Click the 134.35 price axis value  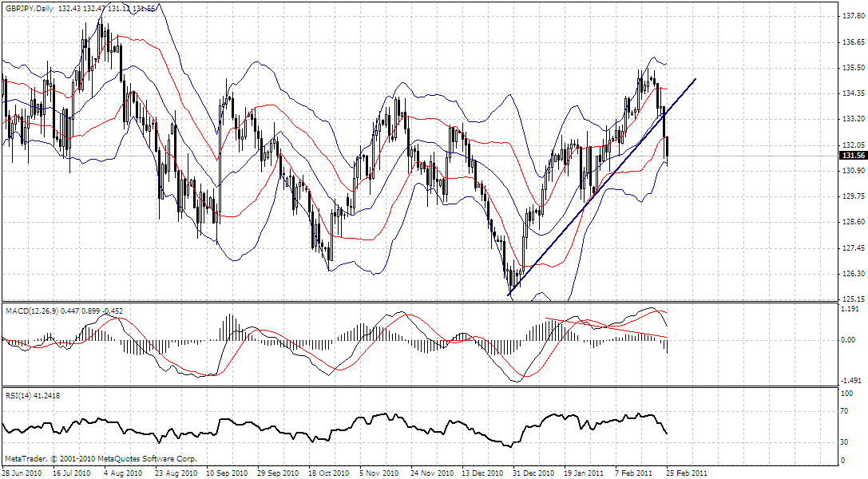[x=853, y=93]
